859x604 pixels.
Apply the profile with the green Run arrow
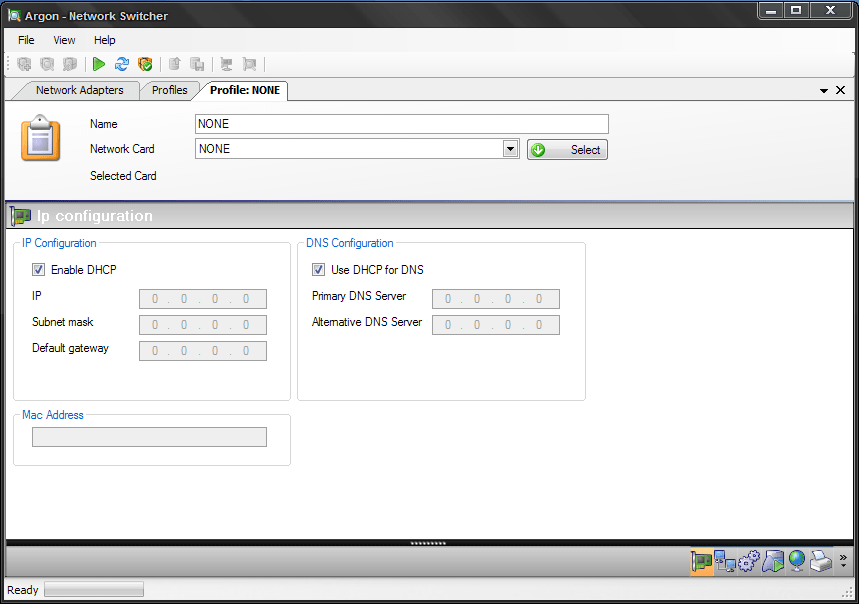(98, 64)
